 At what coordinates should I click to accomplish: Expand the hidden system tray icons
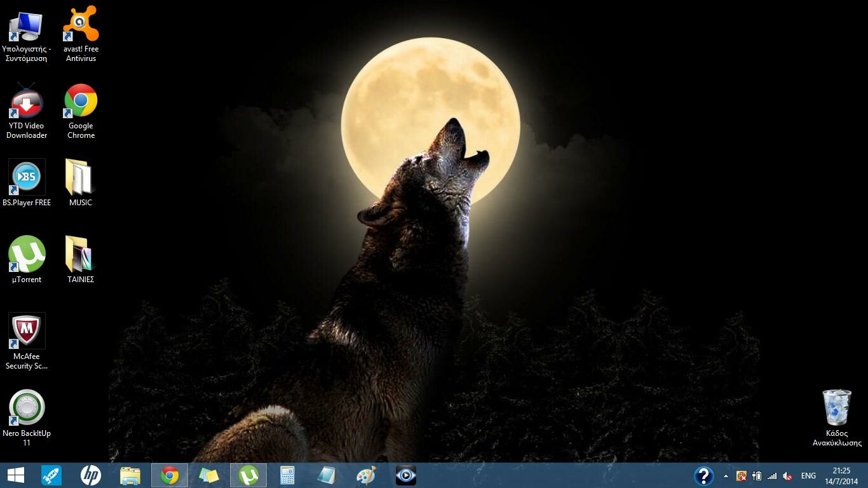[726, 476]
